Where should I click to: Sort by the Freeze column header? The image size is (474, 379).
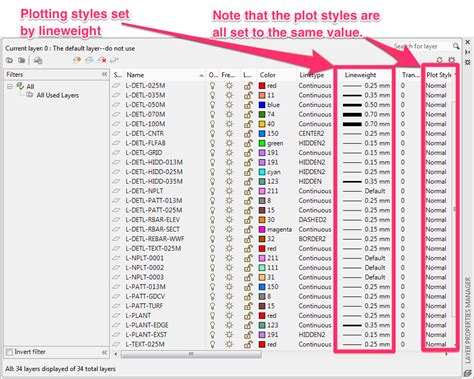pos(229,75)
